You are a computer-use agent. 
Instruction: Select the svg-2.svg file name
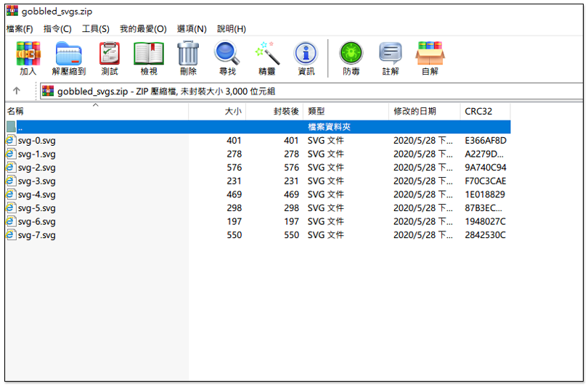[37, 168]
